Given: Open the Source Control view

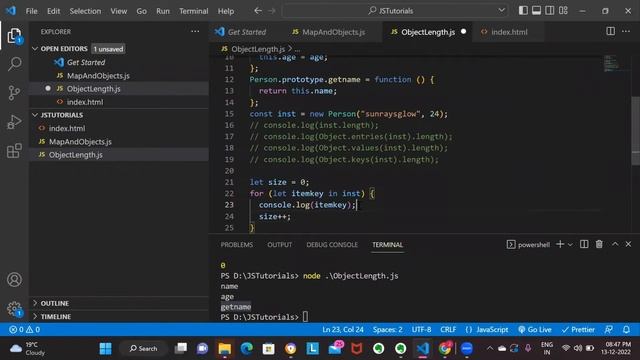Looking at the screenshot, I should point(14,93).
